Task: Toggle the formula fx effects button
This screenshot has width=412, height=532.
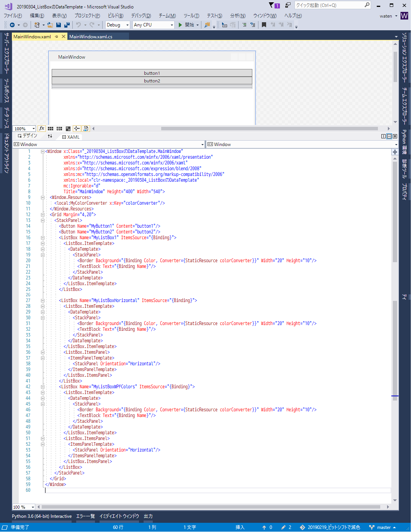Action: pyautogui.click(x=42, y=129)
